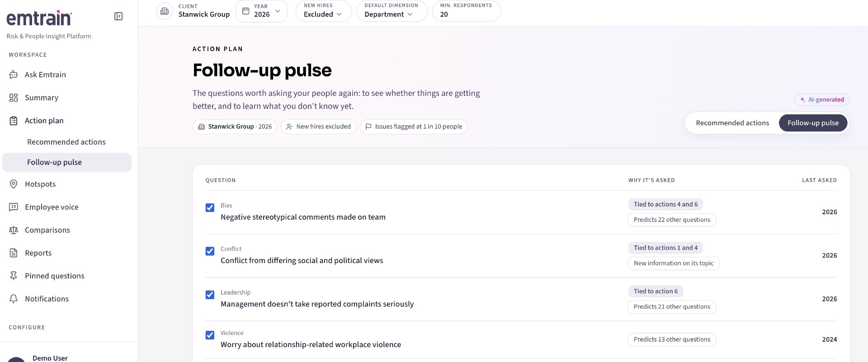Click the emtrain logo
Viewport: 868px width, 362px height.
coord(39,18)
